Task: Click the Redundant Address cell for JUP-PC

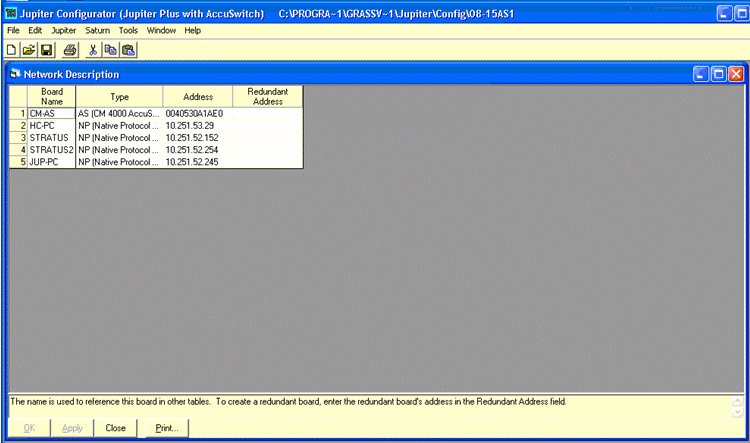Action: [x=268, y=162]
